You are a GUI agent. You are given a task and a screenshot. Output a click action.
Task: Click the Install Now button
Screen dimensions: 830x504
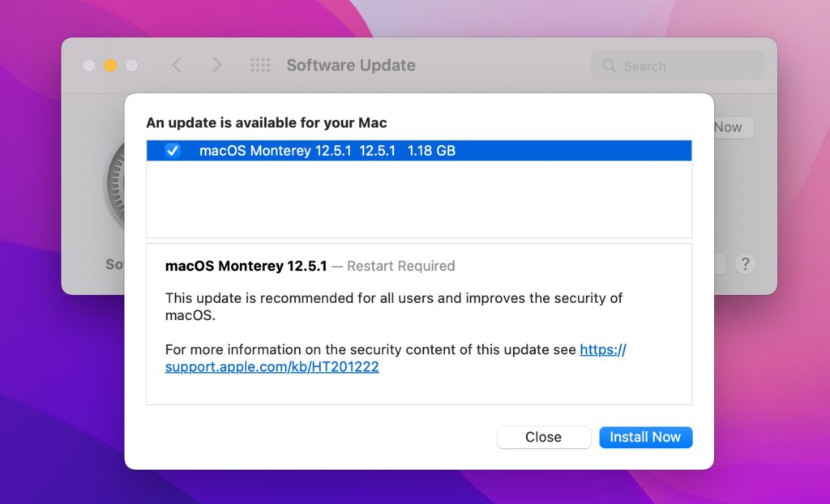click(645, 438)
